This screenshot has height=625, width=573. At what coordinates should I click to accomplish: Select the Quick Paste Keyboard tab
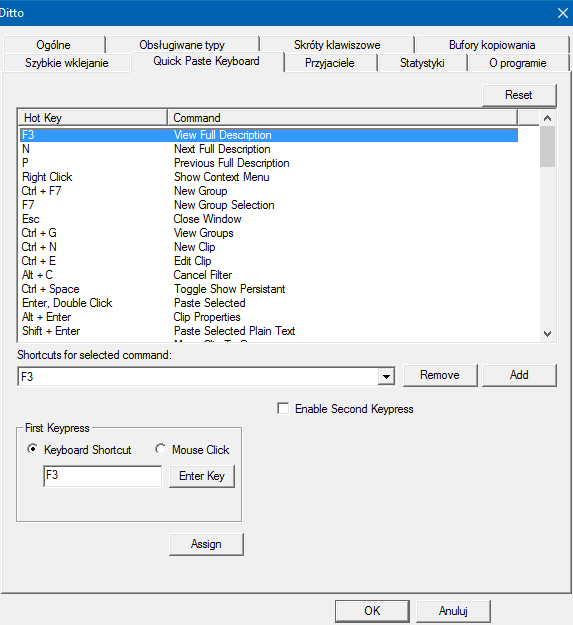(x=206, y=61)
